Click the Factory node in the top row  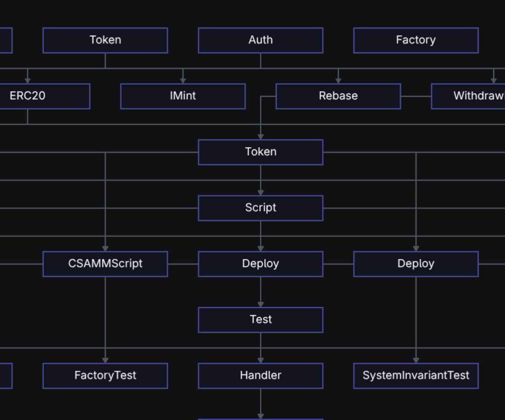click(x=416, y=40)
